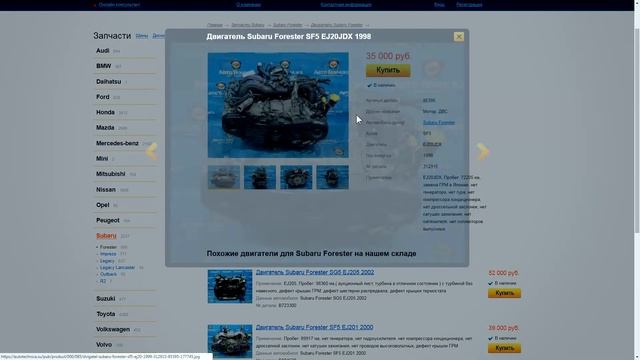640x360 pixels.
Task: Click the Купить button in popup
Action: tap(388, 70)
